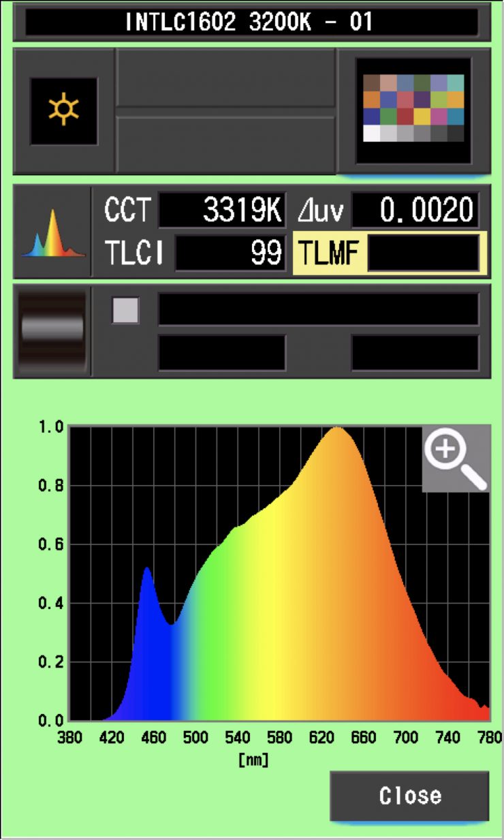504x840 pixels.
Task: Click the dark cylinder icon on the left
Action: click(52, 330)
